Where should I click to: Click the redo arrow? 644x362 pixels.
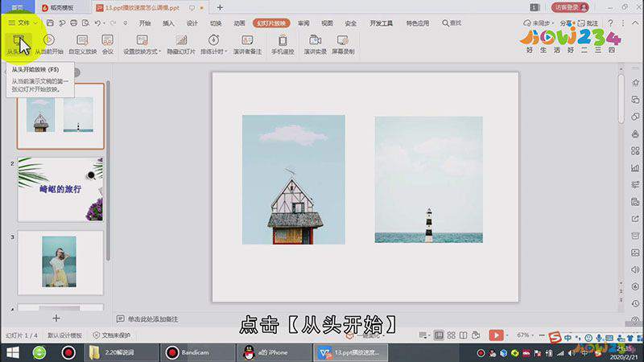pos(113,23)
